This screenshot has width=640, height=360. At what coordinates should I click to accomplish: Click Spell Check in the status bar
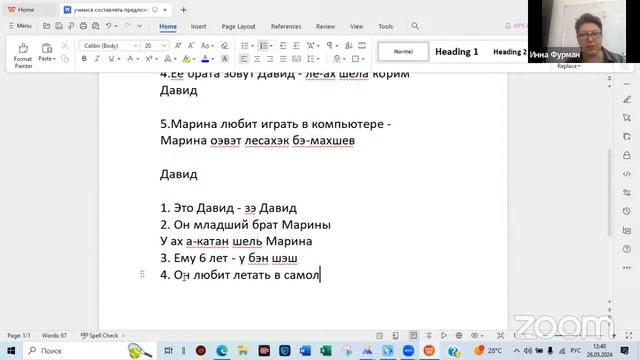tap(100, 336)
